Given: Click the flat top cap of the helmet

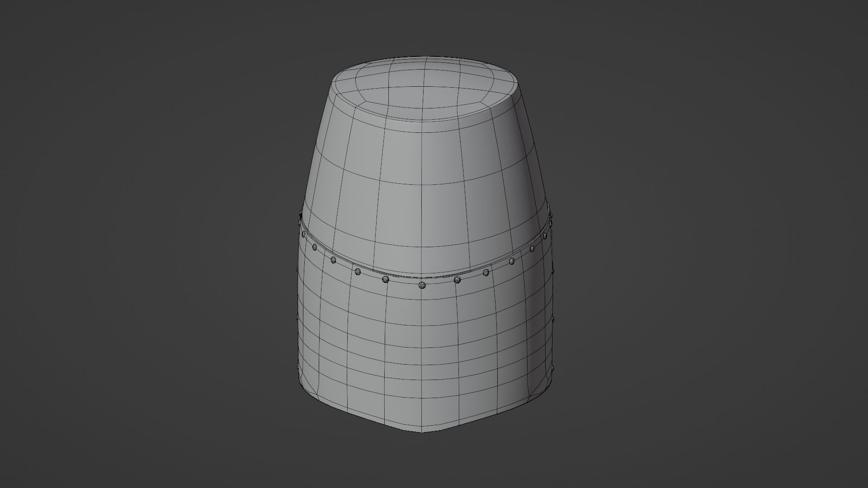Looking at the screenshot, I should click(x=425, y=89).
